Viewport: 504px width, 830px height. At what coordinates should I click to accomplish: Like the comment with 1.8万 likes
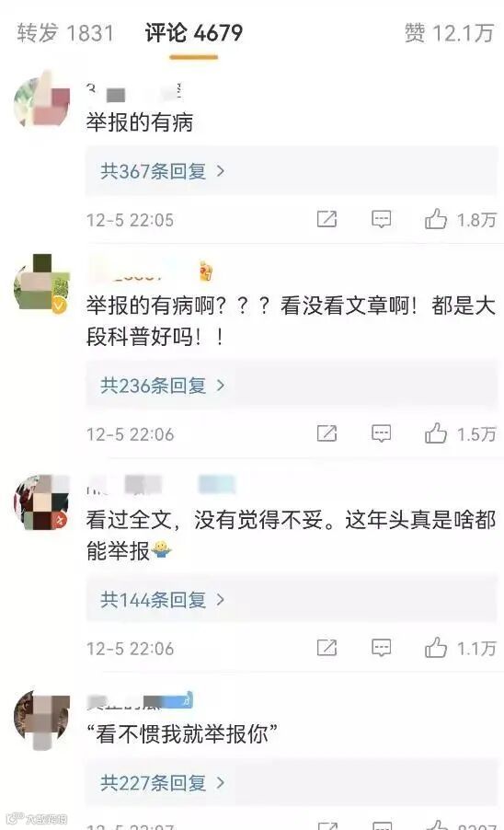[436, 218]
